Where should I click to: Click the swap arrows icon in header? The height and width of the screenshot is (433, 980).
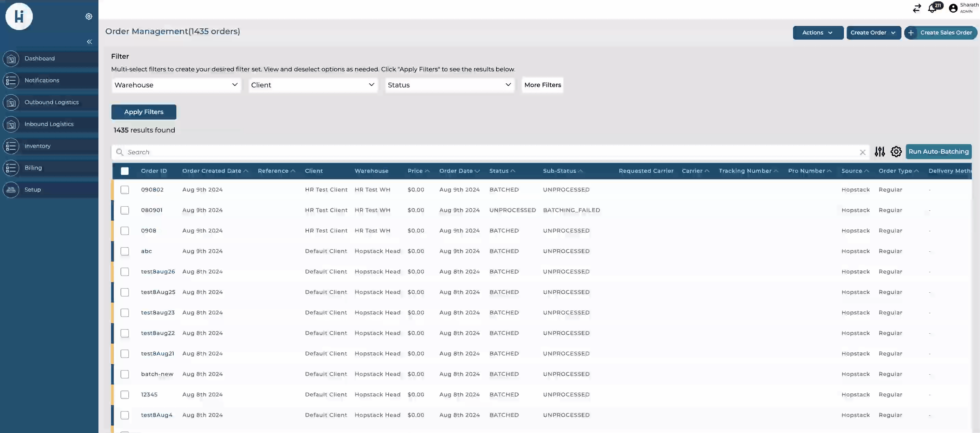(917, 8)
